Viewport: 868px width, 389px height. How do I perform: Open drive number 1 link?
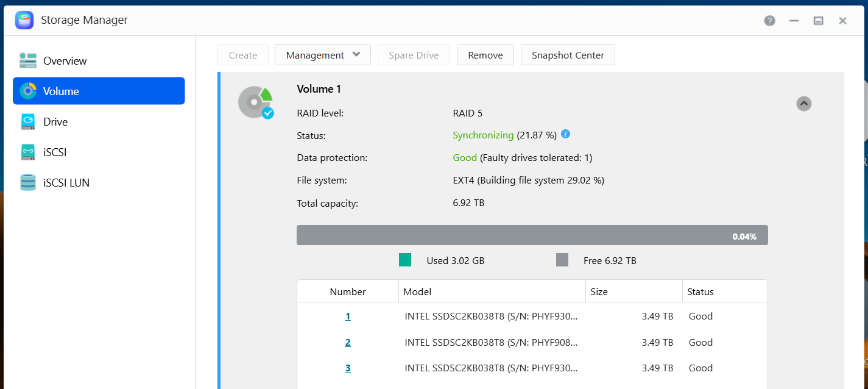pos(348,316)
